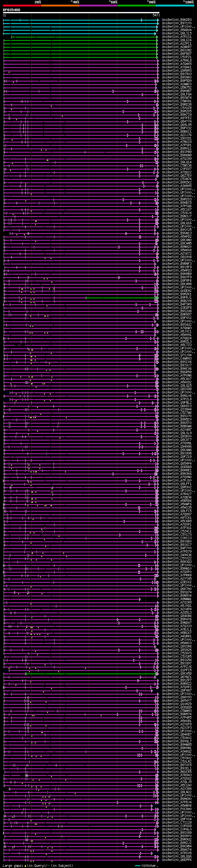This screenshot has height=868, width=197.
Task: Open hit UniRef100_A5ADU4
Action: pyautogui.click(x=177, y=30)
